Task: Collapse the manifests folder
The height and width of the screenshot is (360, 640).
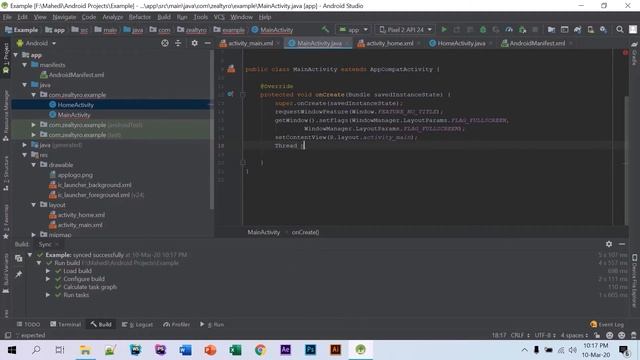Action: point(25,64)
